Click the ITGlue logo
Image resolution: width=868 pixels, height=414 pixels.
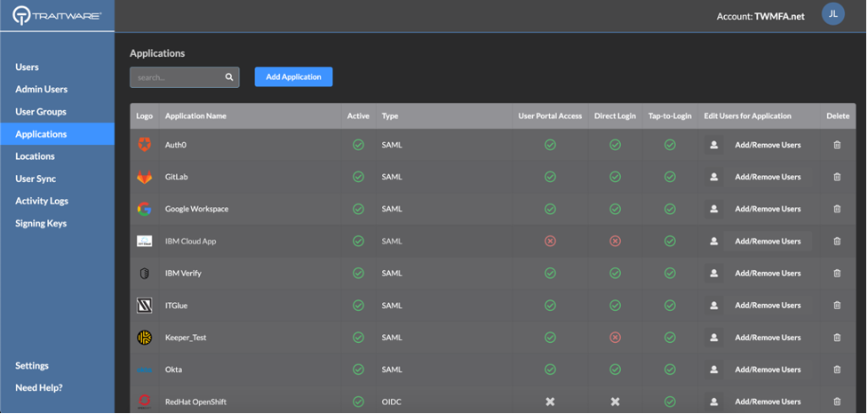(145, 306)
